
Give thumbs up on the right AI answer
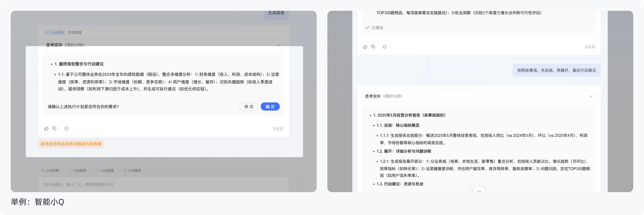[x=365, y=47]
